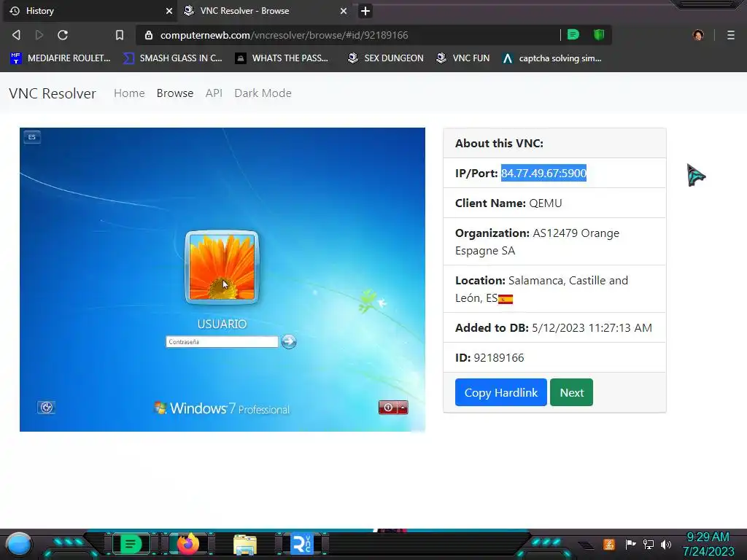The width and height of the screenshot is (747, 560).
Task: Open the green chat app on taskbar
Action: (131, 544)
